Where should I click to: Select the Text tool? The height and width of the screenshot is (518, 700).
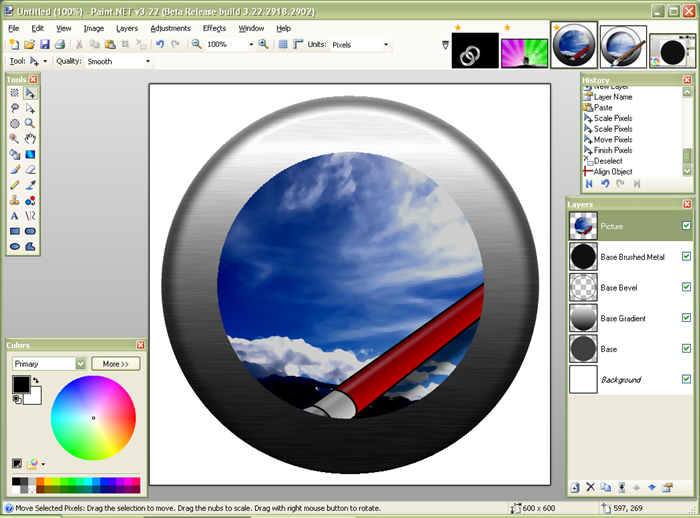pyautogui.click(x=15, y=216)
